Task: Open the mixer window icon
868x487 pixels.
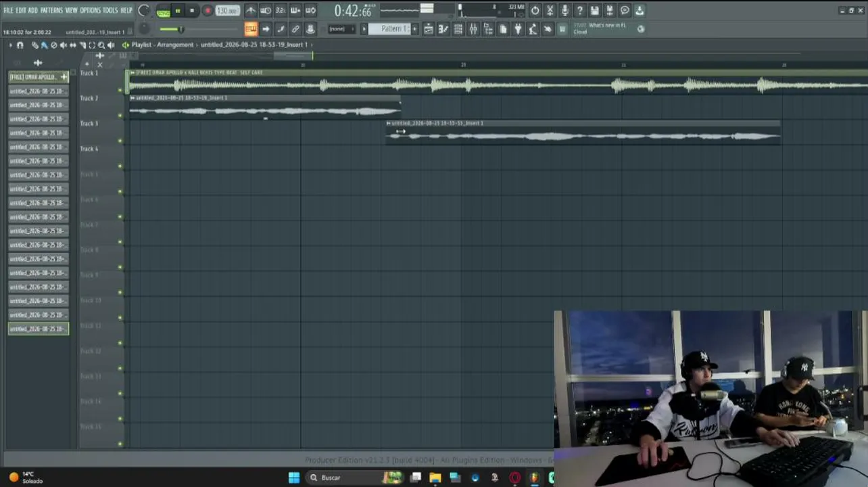Action: click(473, 29)
